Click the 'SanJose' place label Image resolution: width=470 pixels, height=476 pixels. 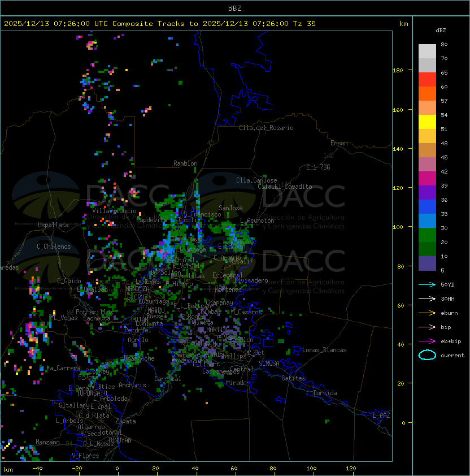click(x=230, y=208)
